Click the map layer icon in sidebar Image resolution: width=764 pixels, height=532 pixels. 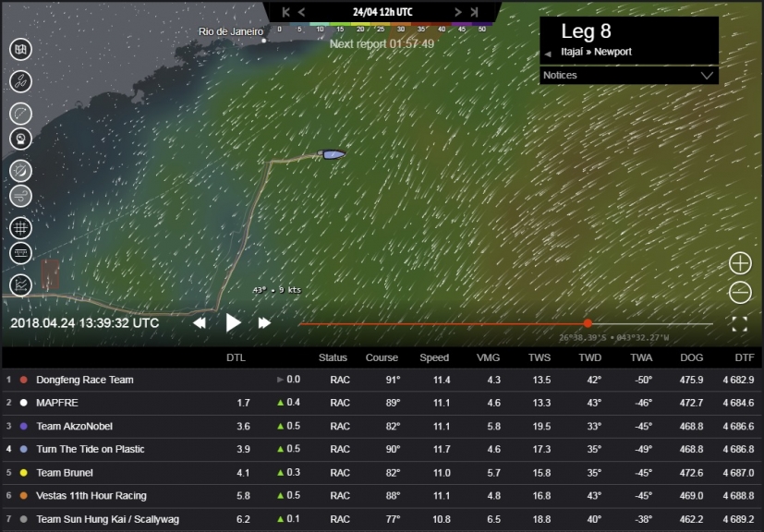coord(20,50)
